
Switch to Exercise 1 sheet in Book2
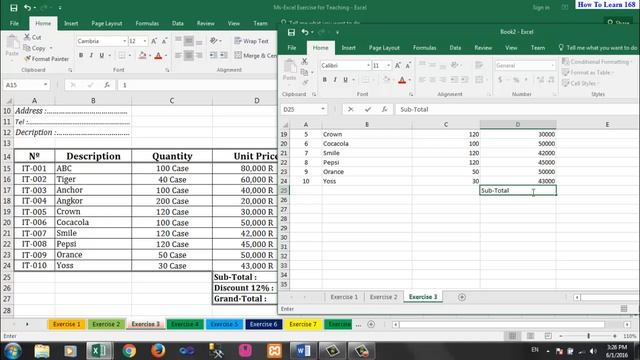344,297
